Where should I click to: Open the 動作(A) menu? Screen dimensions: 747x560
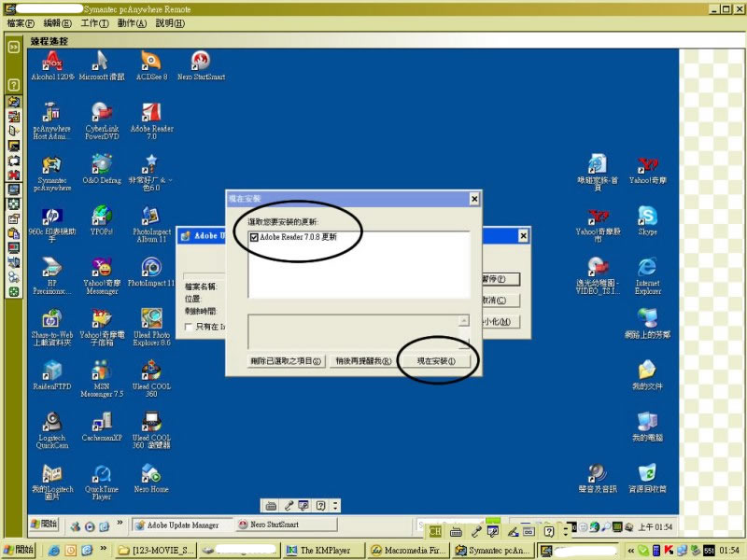click(132, 23)
